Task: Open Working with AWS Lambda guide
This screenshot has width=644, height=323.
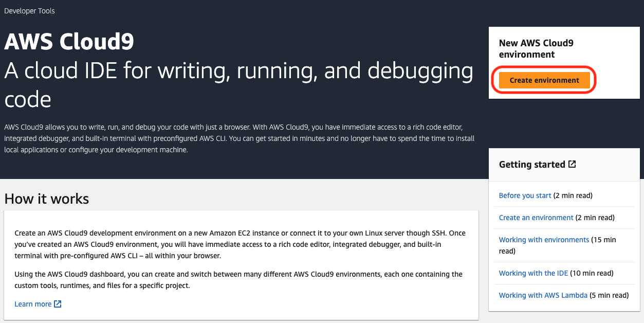Action: pyautogui.click(x=543, y=295)
